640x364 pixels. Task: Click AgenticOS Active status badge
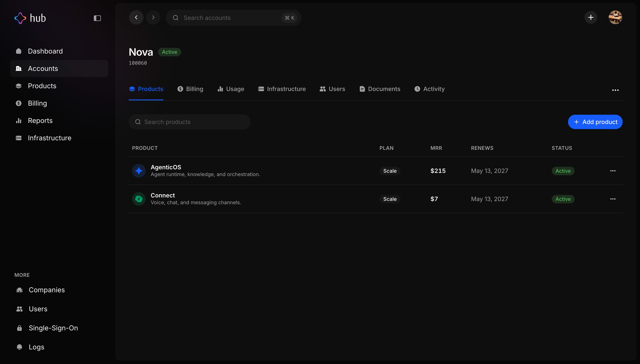click(563, 171)
